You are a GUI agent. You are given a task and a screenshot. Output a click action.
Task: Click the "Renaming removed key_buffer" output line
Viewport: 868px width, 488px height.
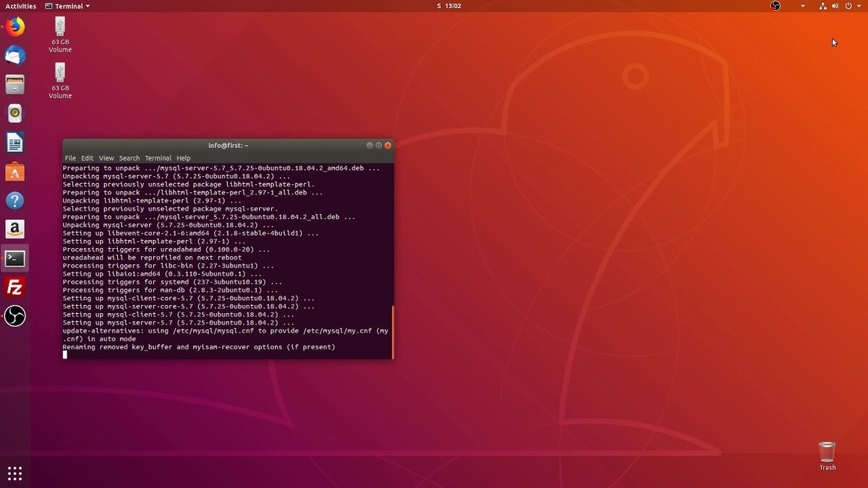pos(199,347)
